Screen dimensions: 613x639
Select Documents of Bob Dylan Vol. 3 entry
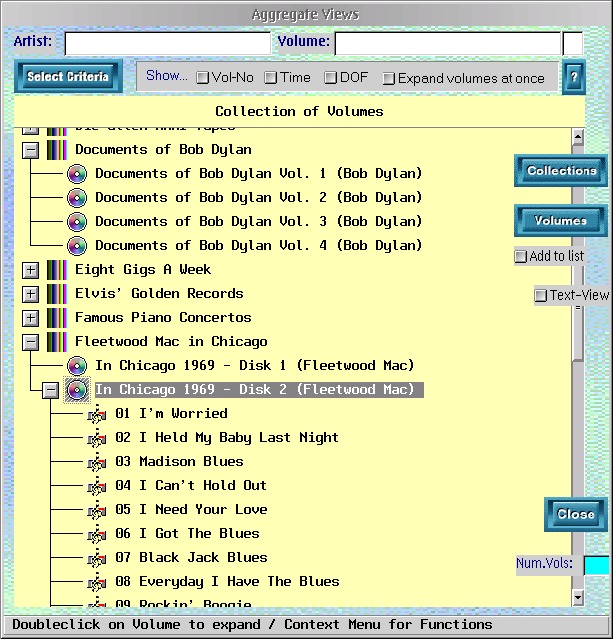258,221
